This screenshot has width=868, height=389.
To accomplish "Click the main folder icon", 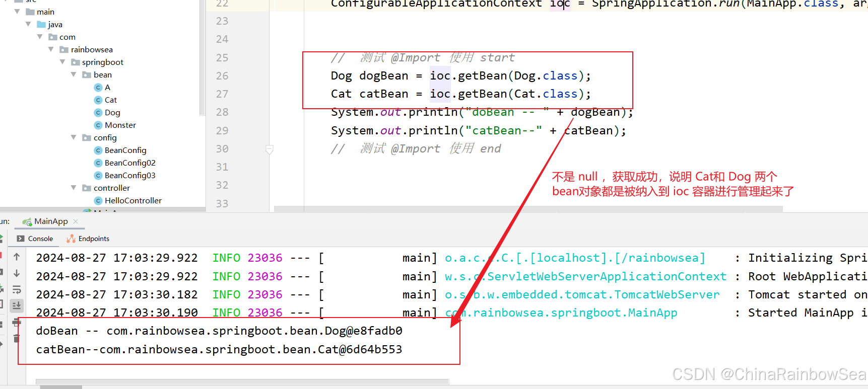I will [x=30, y=12].
